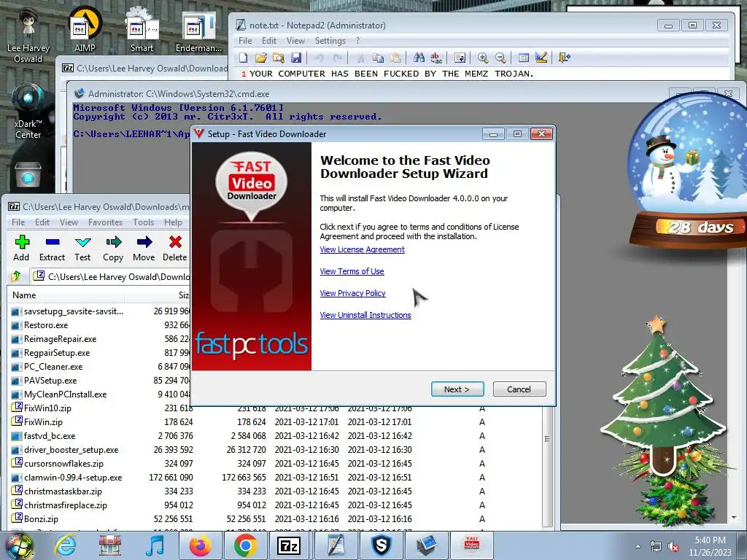Select christmasfireplace.zip in file list
Screen dimensions: 747x560
coord(65,505)
